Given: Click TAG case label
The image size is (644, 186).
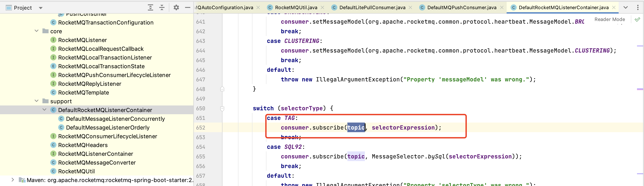Looking at the screenshot, I should coord(289,118).
